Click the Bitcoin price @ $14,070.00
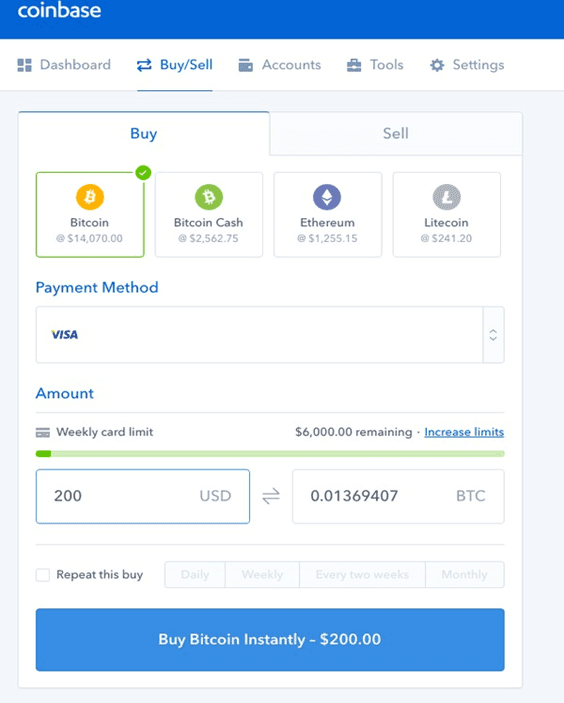This screenshot has width=564, height=703. point(90,239)
